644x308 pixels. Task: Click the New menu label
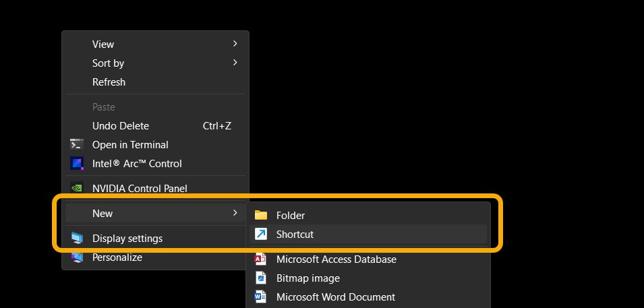click(x=103, y=214)
